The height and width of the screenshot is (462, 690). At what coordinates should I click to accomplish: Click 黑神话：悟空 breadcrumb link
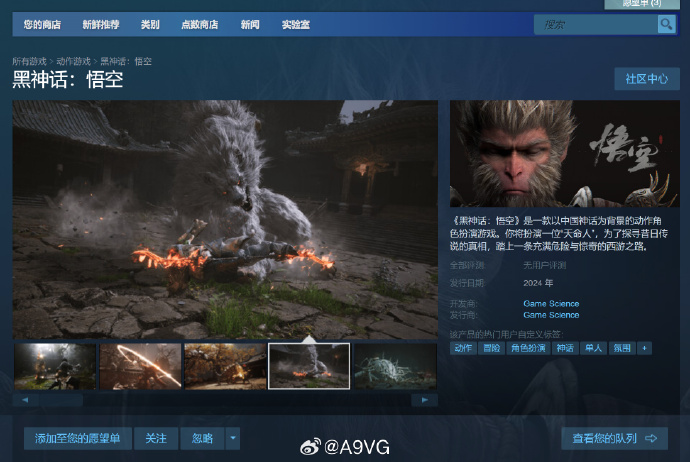point(126,61)
